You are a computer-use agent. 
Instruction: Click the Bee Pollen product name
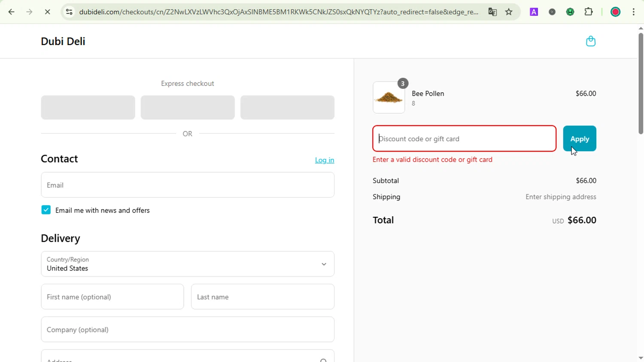428,94
